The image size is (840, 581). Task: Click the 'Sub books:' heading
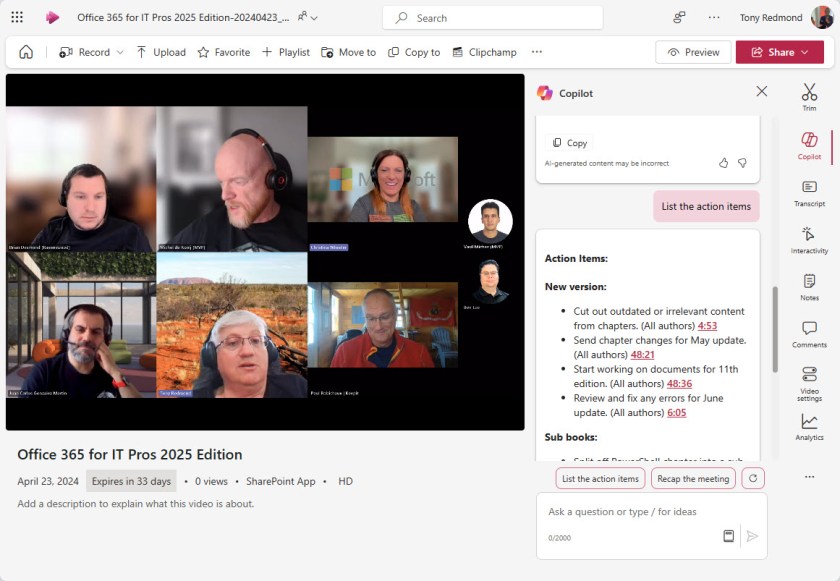tap(571, 437)
